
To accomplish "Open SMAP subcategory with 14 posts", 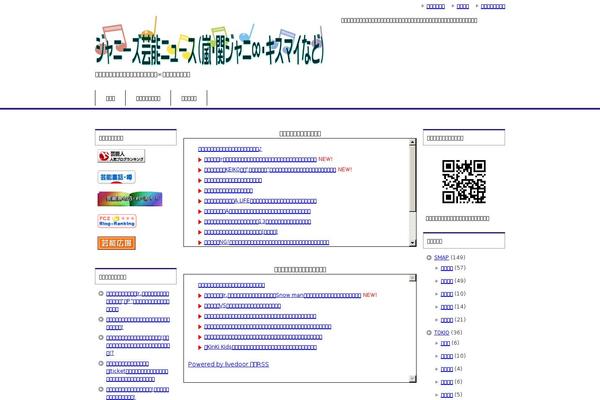I will (x=447, y=307).
